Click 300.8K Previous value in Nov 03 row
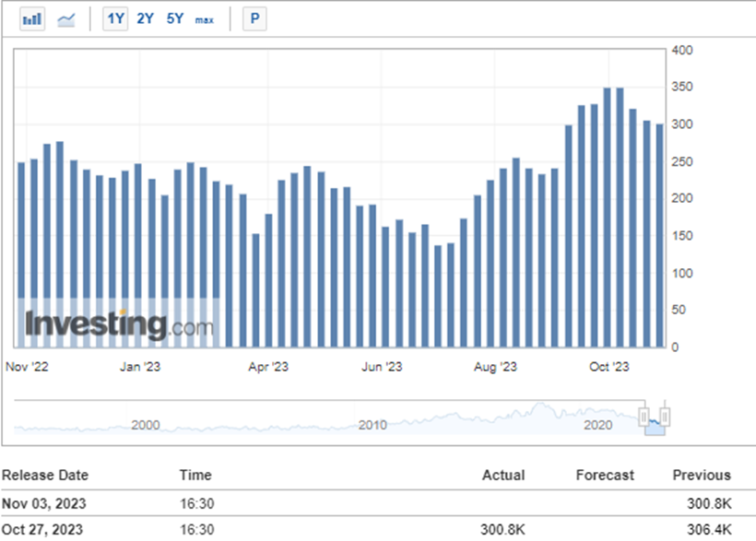This screenshot has width=756, height=541. point(709,503)
